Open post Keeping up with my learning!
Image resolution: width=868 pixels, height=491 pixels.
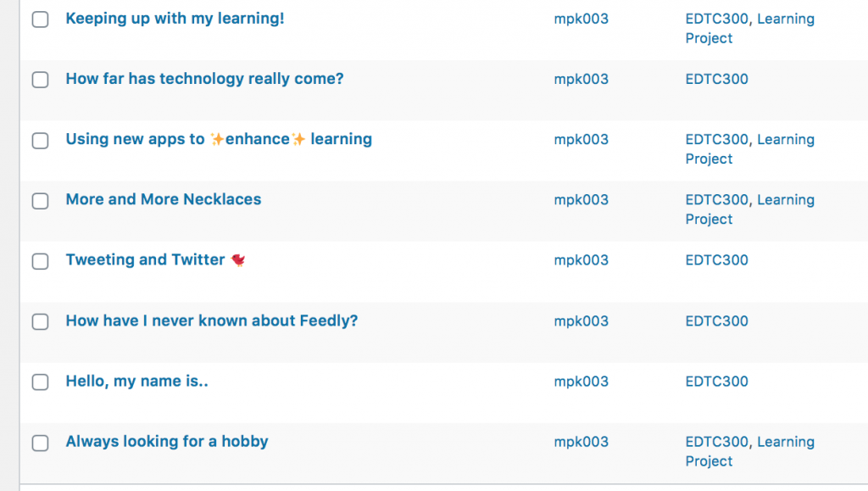coord(175,19)
